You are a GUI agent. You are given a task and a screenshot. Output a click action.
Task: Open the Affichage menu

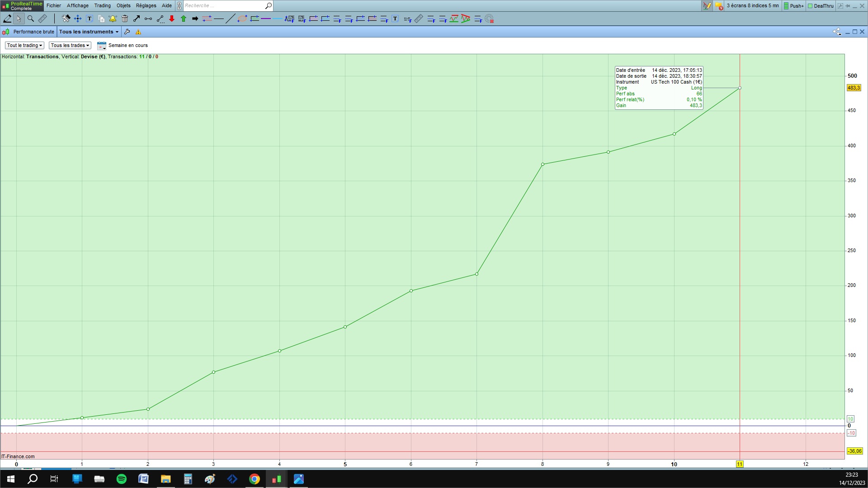tap(78, 5)
